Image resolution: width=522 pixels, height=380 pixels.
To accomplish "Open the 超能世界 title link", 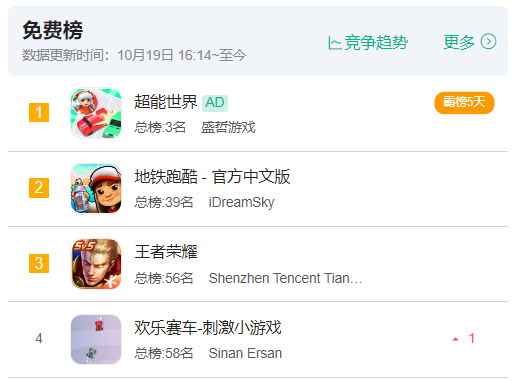I will 166,101.
